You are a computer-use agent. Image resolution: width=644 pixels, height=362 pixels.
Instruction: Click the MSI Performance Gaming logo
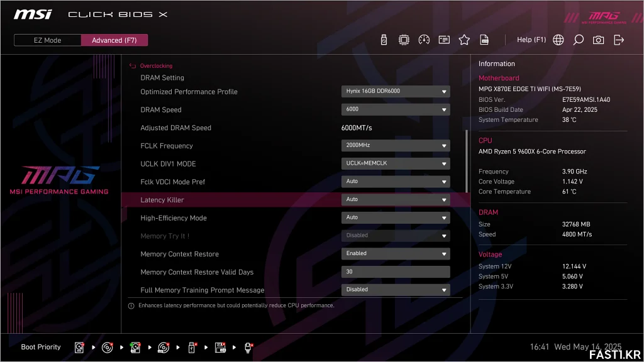[x=59, y=180]
